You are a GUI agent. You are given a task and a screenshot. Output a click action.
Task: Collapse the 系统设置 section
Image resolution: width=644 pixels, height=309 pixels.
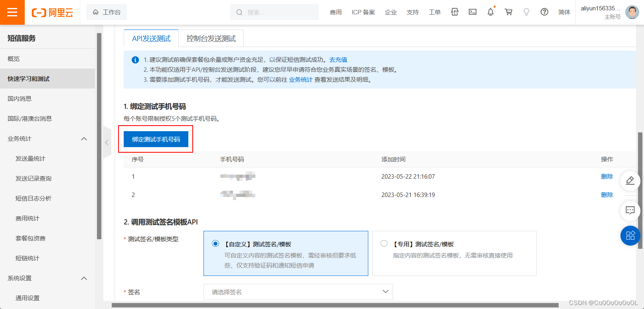pos(84,278)
